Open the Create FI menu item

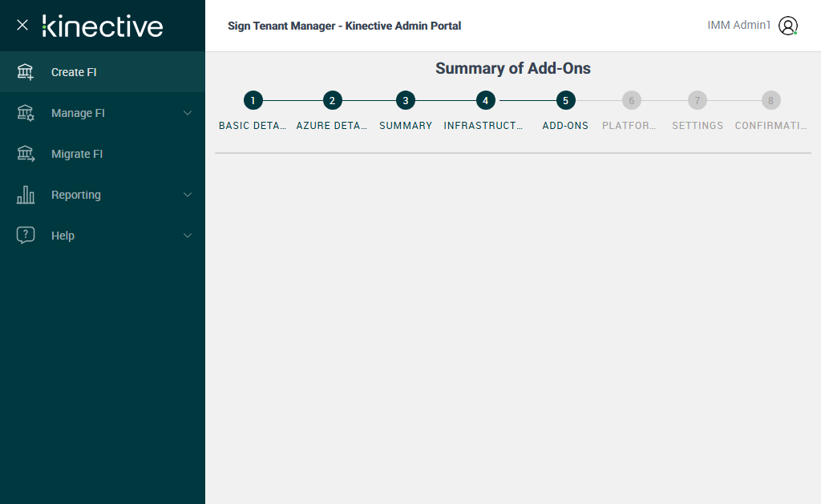click(103, 71)
